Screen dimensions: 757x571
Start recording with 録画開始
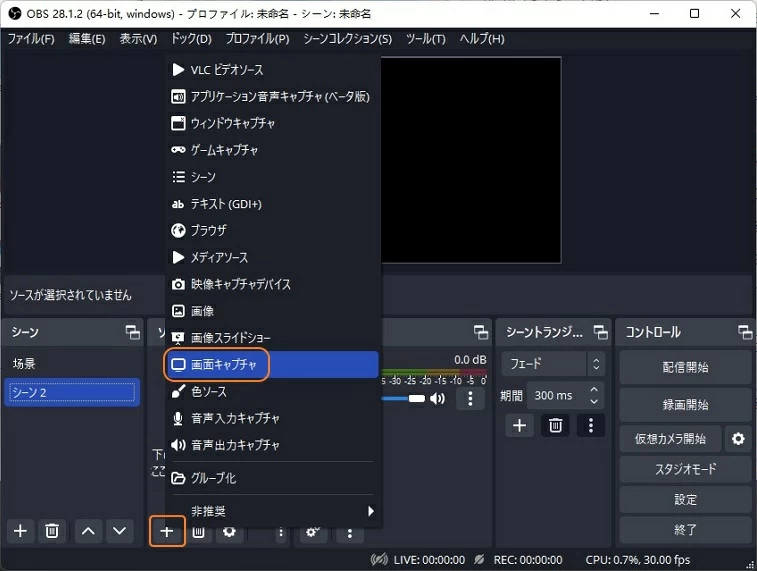pos(686,404)
